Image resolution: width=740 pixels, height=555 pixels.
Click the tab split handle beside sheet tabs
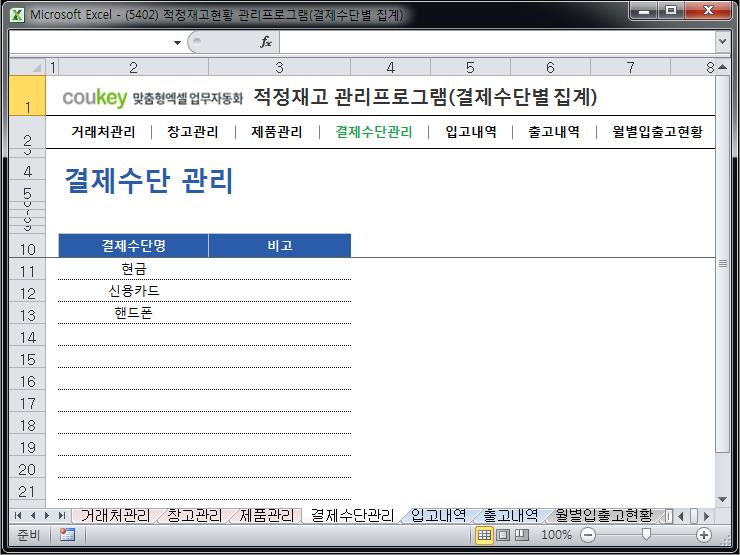(x=669, y=516)
